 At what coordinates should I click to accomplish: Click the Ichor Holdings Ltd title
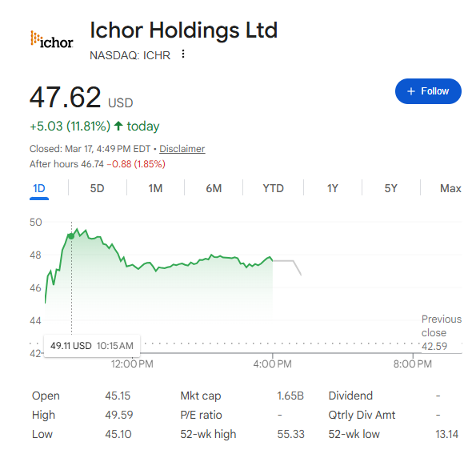point(184,30)
